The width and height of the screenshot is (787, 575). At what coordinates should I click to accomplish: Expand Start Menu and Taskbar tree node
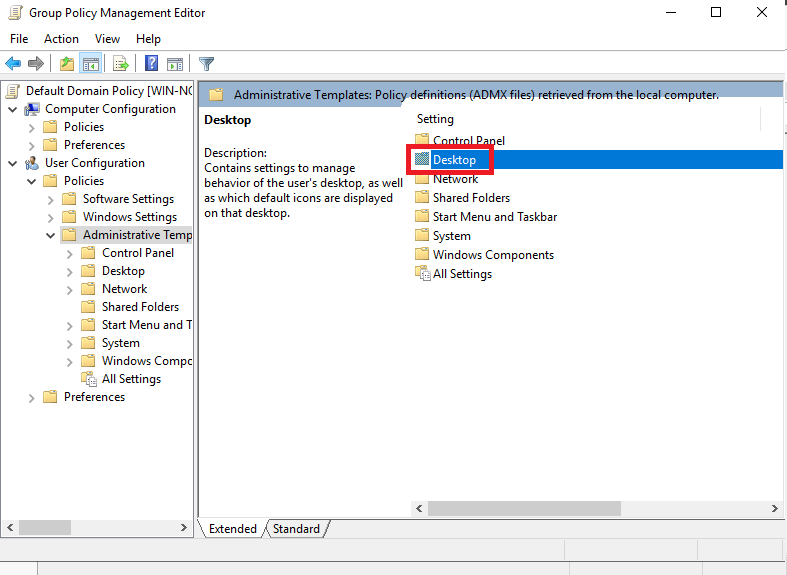[x=70, y=326]
